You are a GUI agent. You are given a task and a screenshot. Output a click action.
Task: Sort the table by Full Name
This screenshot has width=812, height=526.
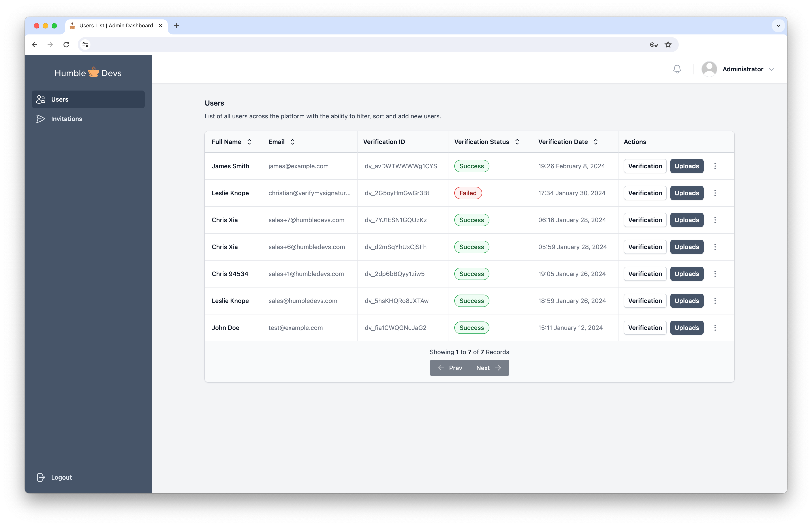click(x=249, y=142)
